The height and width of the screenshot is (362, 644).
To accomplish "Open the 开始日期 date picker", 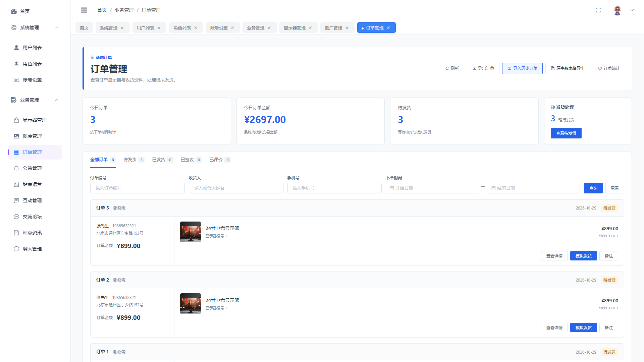I will (432, 188).
